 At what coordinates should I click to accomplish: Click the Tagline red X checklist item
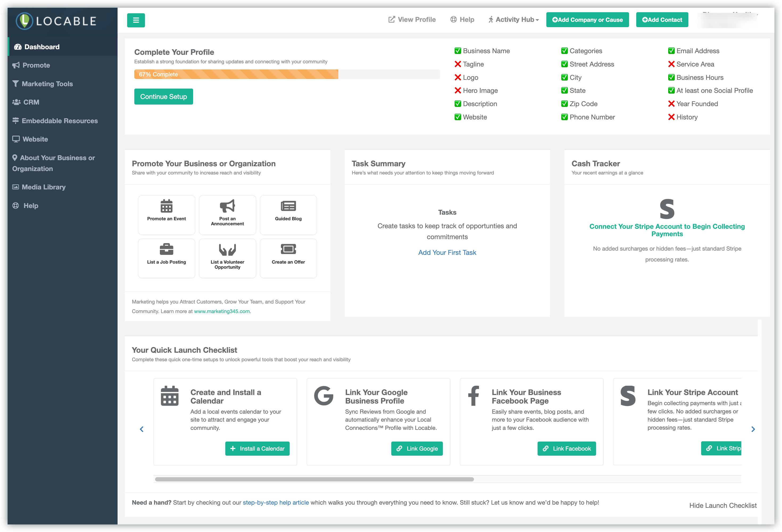click(457, 64)
